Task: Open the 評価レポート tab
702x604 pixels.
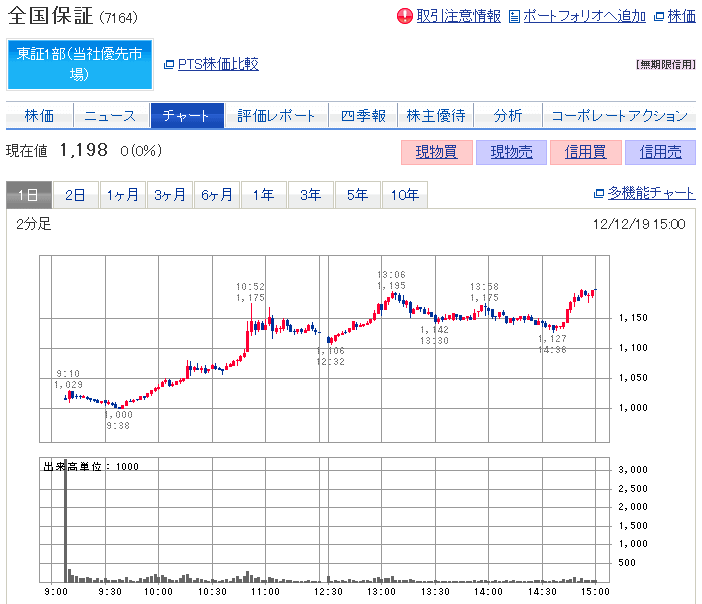Action: click(276, 116)
